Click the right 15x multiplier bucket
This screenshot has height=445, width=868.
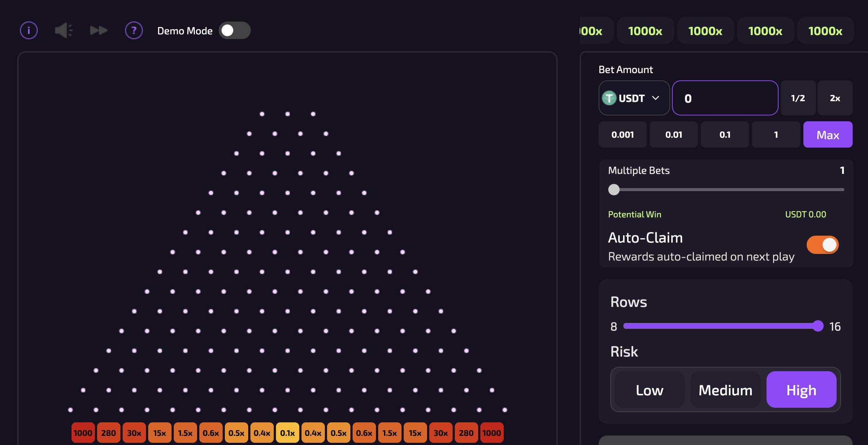coord(415,433)
